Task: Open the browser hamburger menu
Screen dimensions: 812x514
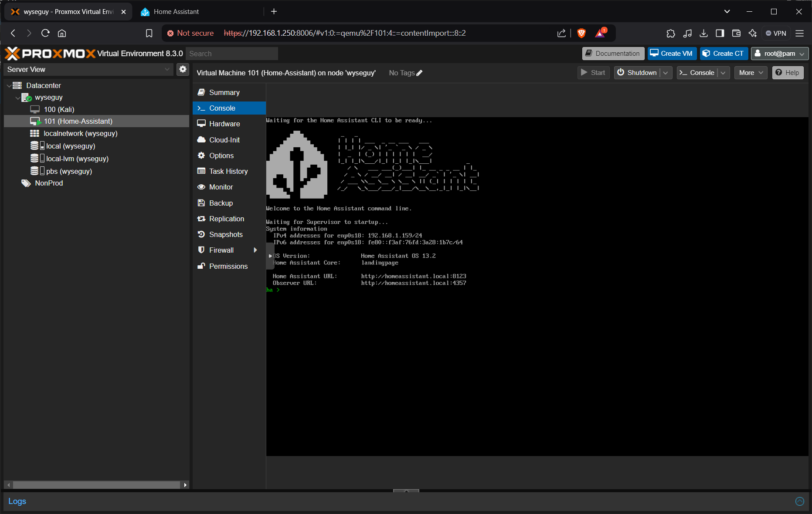Action: point(800,33)
